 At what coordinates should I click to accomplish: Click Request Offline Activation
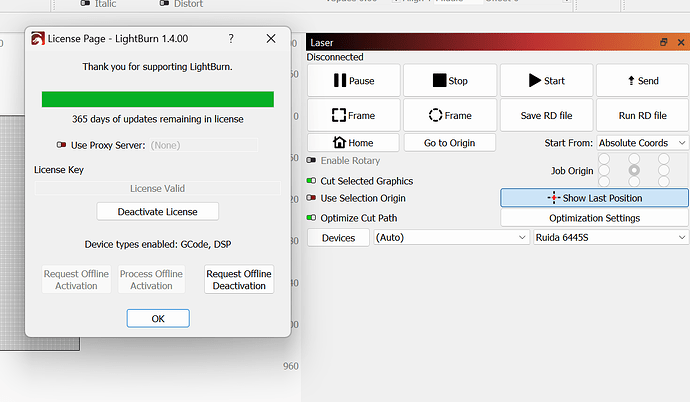click(76, 279)
